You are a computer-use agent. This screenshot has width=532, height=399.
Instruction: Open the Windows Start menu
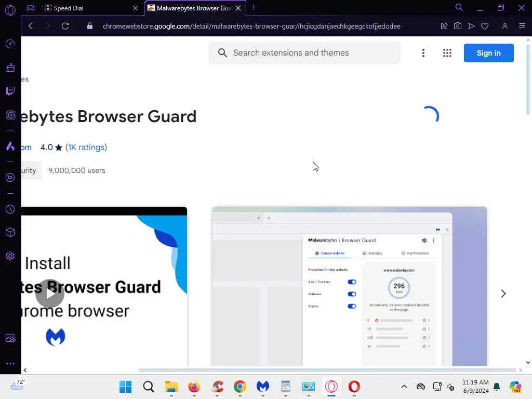(x=125, y=387)
